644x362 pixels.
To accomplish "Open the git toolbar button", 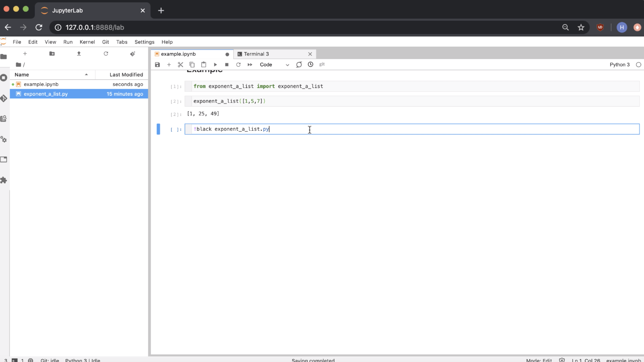I will pyautogui.click(x=322, y=64).
